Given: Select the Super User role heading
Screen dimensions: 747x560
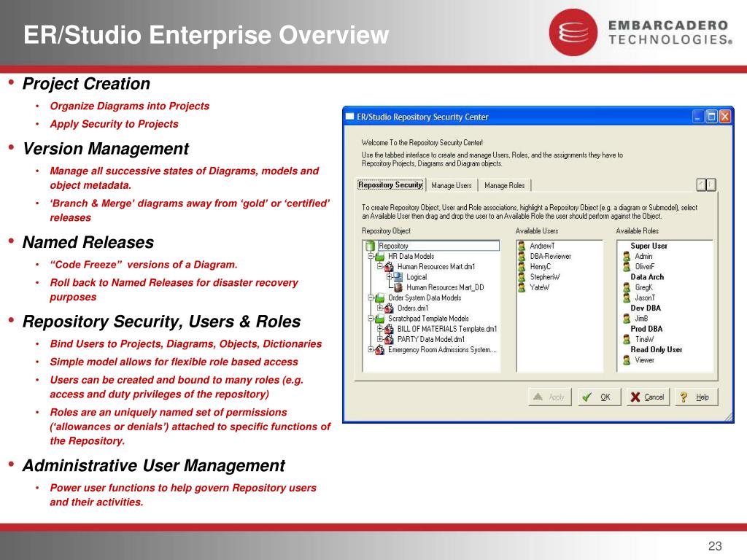Looking at the screenshot, I should [649, 246].
